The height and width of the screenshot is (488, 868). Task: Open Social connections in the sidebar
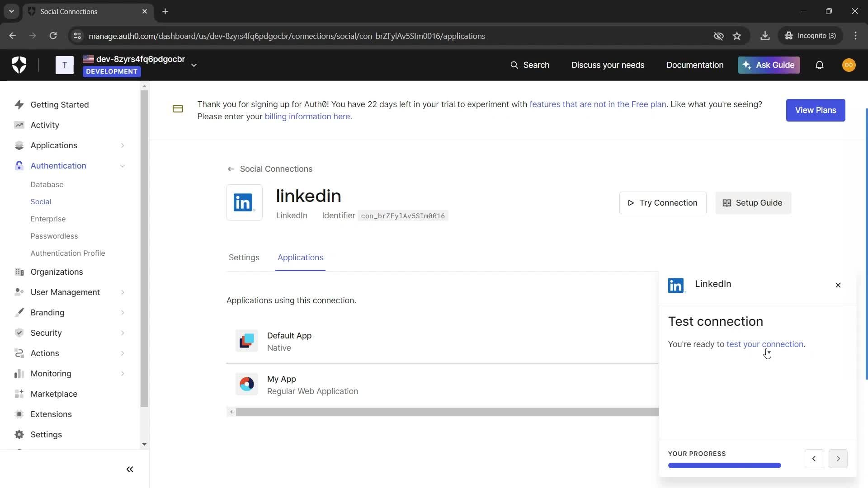coord(41,202)
